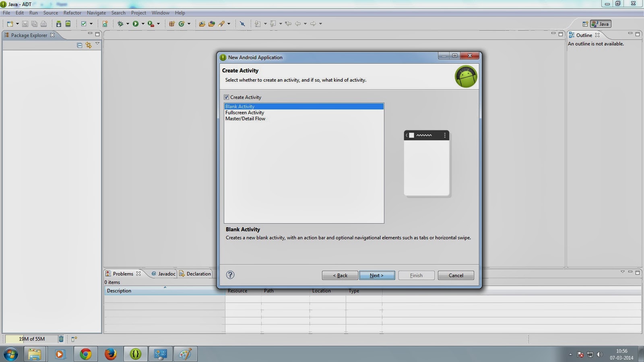
Task: Open the File menu
Action: (6, 13)
